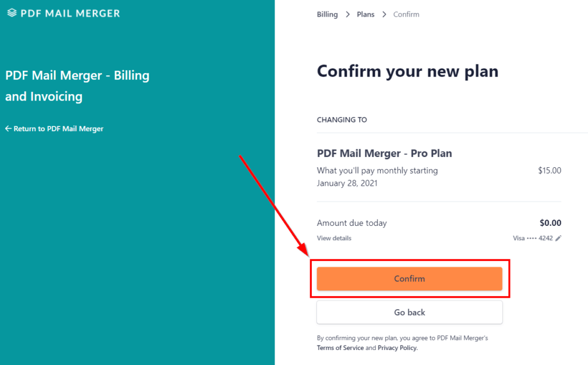This screenshot has width=588, height=365.
Task: Navigate to Plans via the breadcrumb
Action: (x=365, y=14)
